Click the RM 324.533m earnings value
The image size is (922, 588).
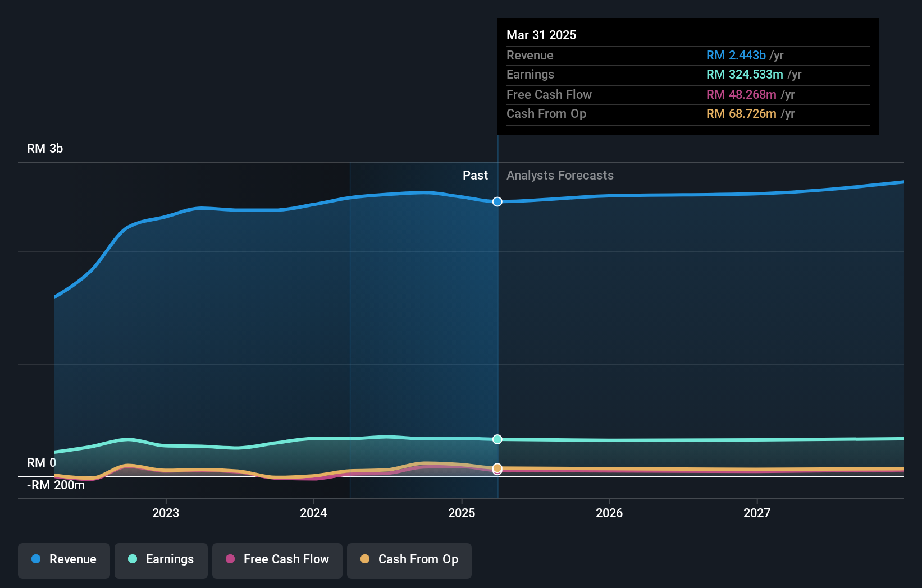[745, 75]
